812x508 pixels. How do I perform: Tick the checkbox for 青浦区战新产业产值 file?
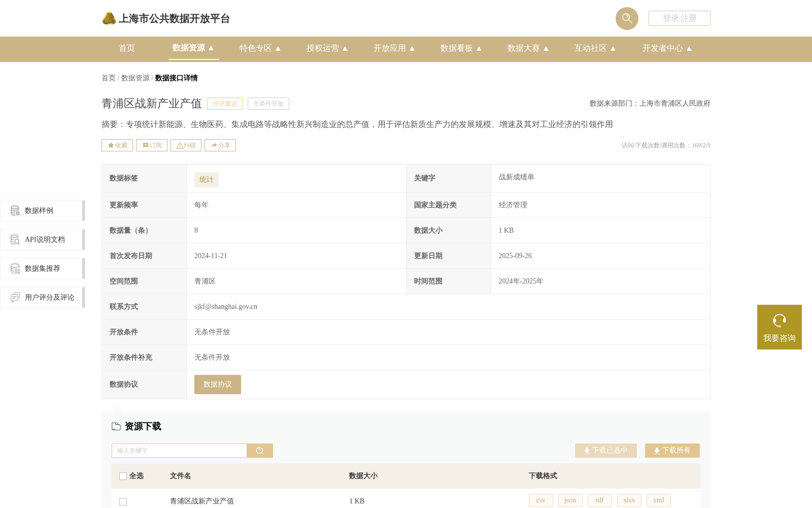tap(123, 501)
